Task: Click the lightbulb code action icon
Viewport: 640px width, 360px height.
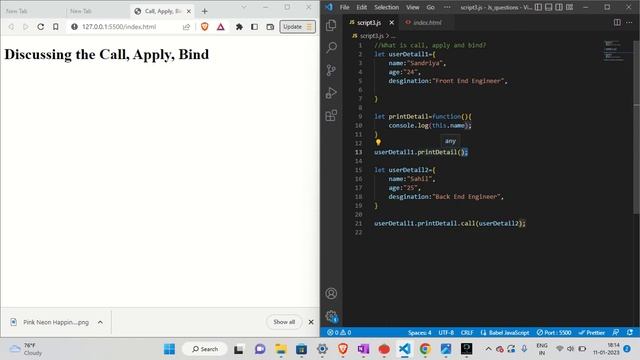Action: click(378, 142)
